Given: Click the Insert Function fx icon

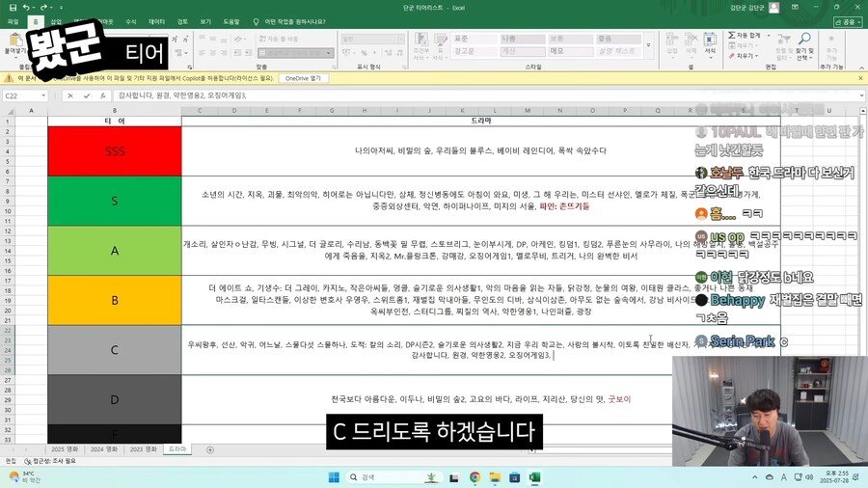Looking at the screenshot, I should [102, 95].
